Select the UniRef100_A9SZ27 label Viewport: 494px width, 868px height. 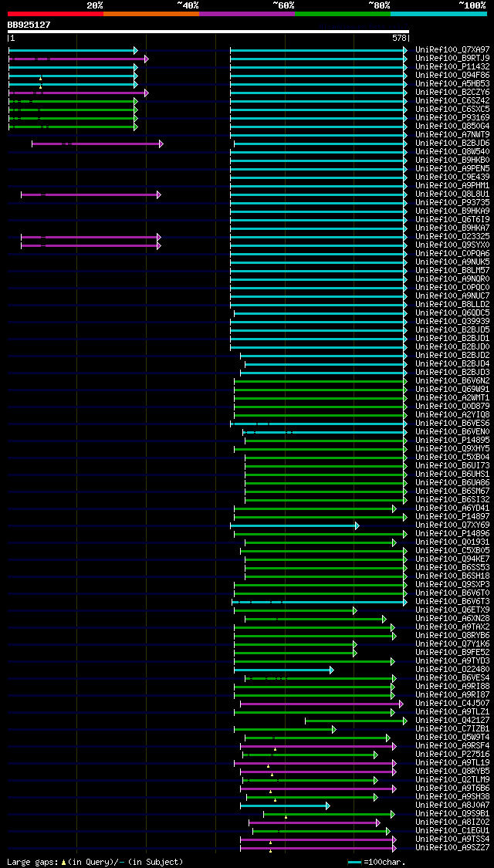coord(452,847)
